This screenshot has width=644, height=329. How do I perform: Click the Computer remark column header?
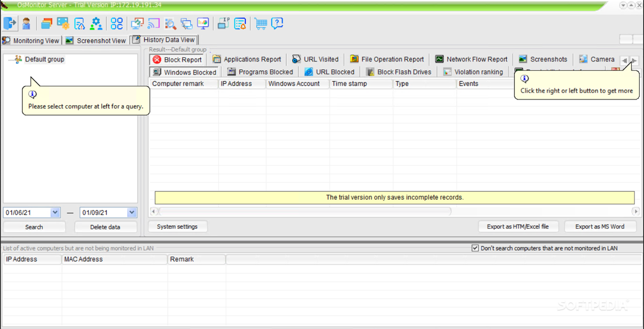pyautogui.click(x=184, y=84)
